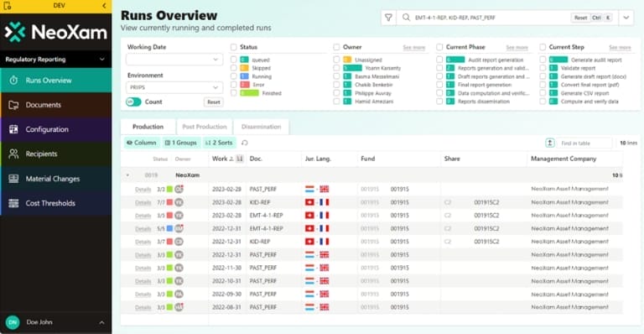Click the red Error count swatch
This screenshot has height=334, width=644.
244,85
